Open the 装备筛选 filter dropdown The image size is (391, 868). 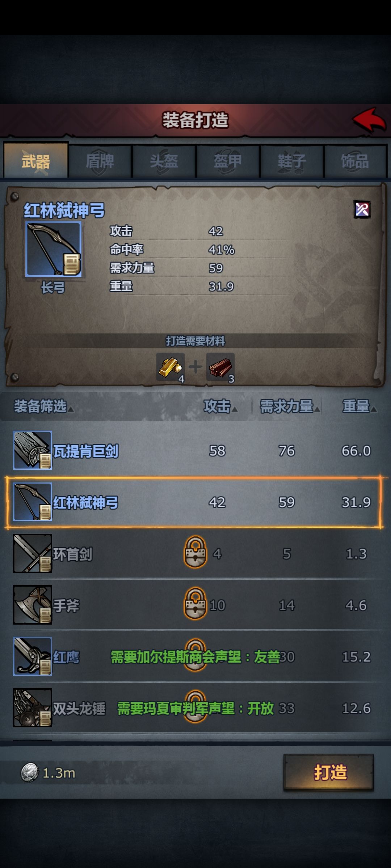(x=43, y=407)
